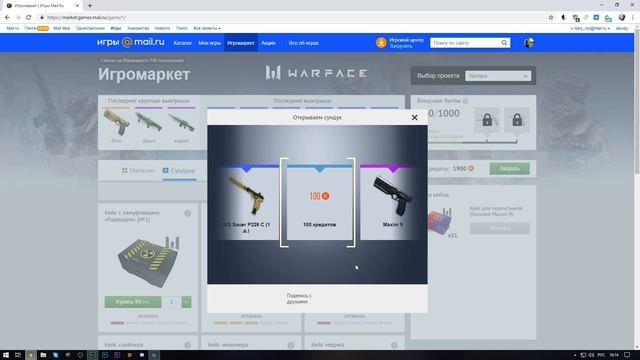Open the Mail.ru link in the portal bar

(x=13, y=28)
